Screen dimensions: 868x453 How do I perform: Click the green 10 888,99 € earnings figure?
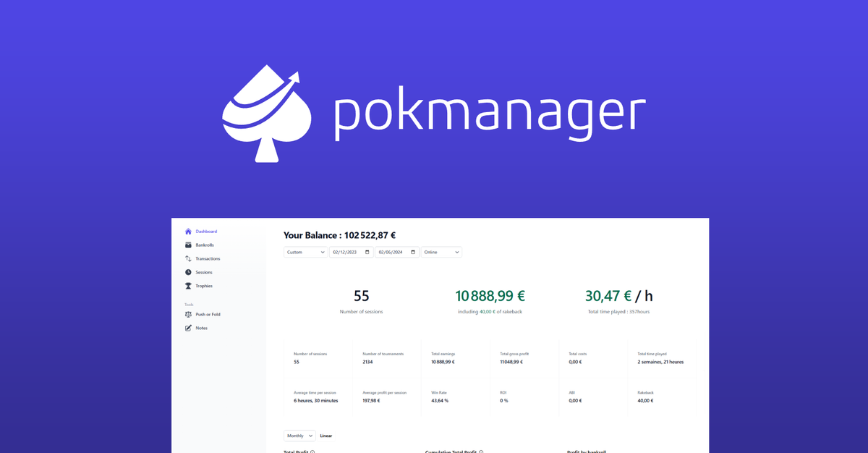(x=490, y=295)
